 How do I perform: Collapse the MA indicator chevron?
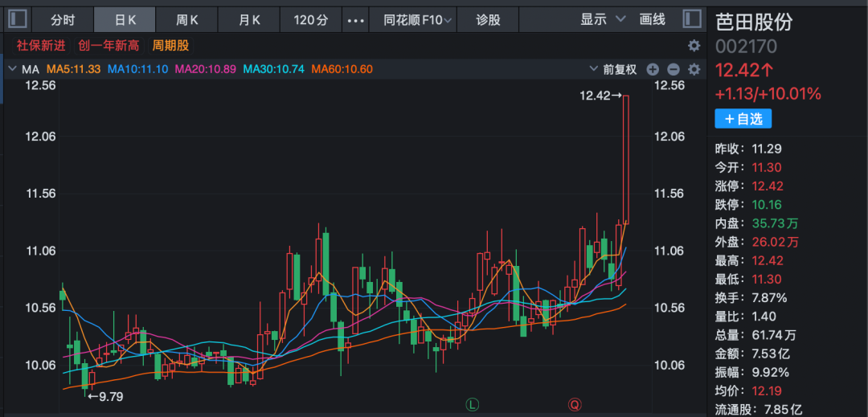pyautogui.click(x=12, y=69)
